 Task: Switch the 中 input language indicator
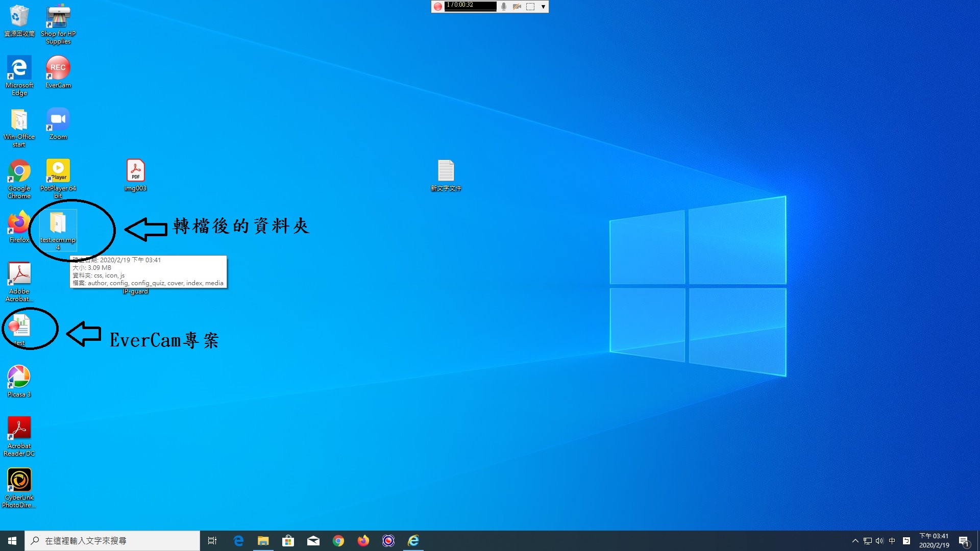click(x=892, y=541)
